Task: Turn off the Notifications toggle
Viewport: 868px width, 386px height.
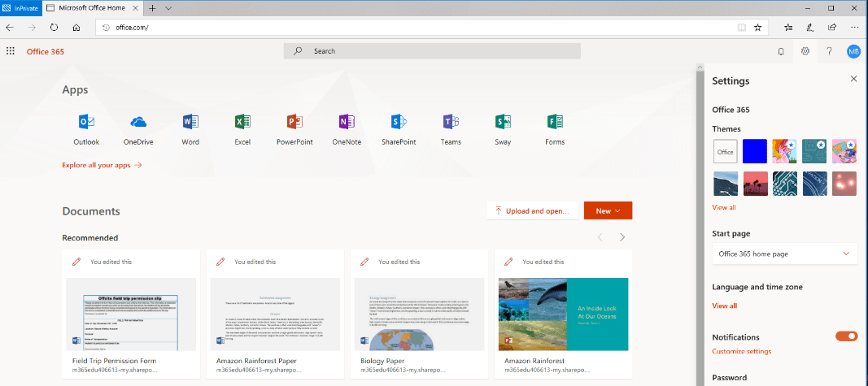Action: 846,336
